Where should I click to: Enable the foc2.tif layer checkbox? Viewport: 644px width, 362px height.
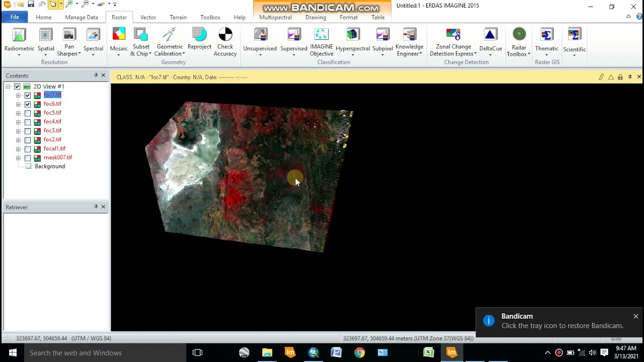pyautogui.click(x=28, y=140)
